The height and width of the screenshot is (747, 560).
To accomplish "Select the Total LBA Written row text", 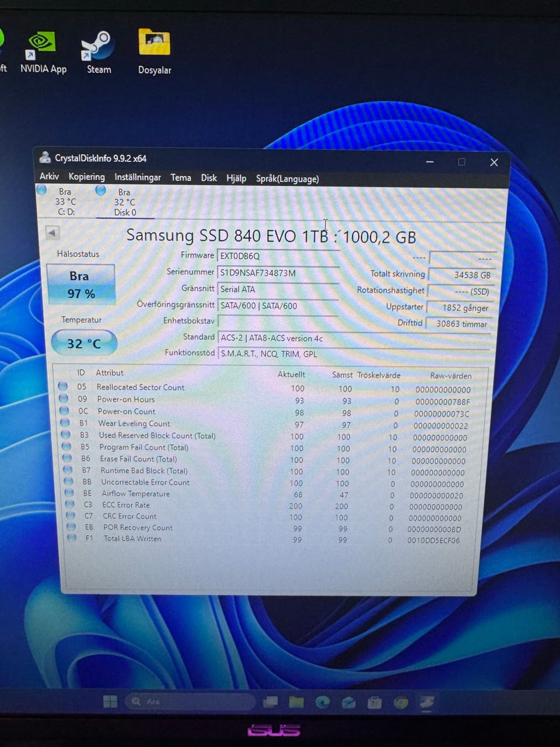I will point(132,539).
